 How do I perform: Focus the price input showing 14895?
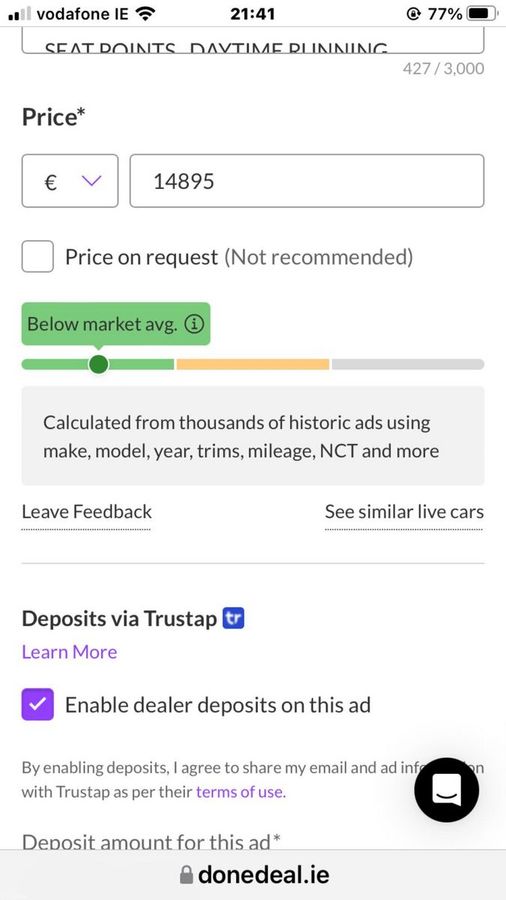tap(307, 181)
